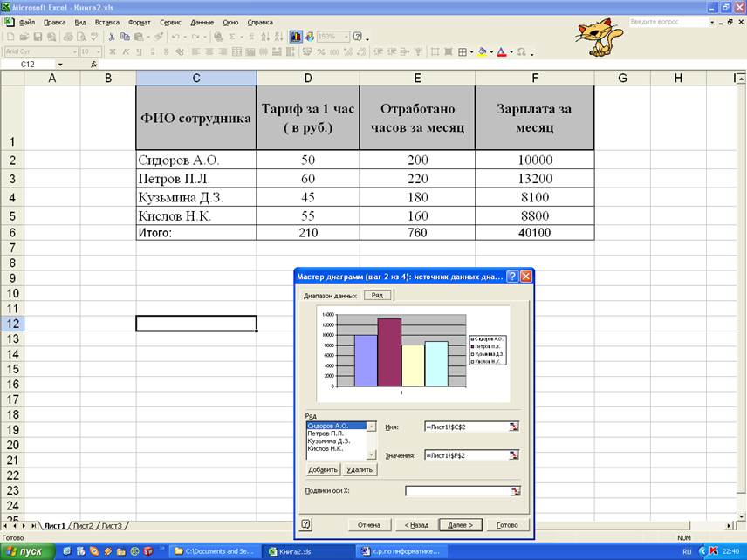Click the collapse-dialog icon in Значения field
Image resolution: width=747 pixels, height=560 pixels.
point(514,454)
